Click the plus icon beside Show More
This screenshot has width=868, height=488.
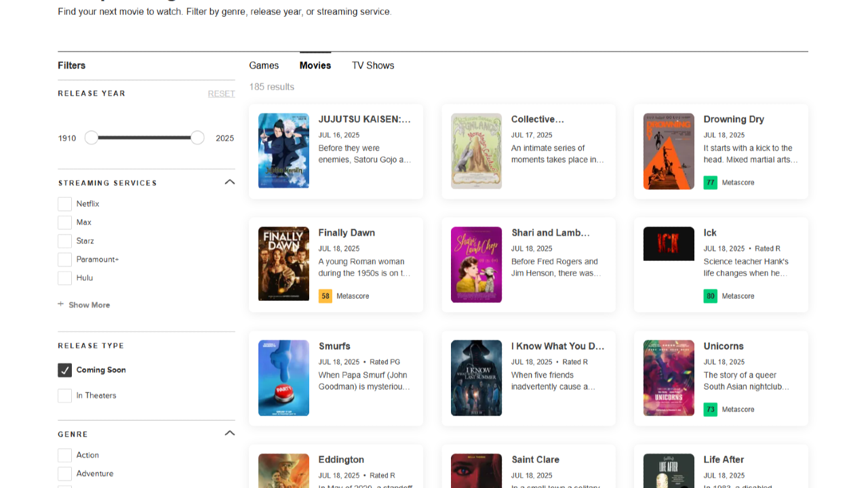61,304
